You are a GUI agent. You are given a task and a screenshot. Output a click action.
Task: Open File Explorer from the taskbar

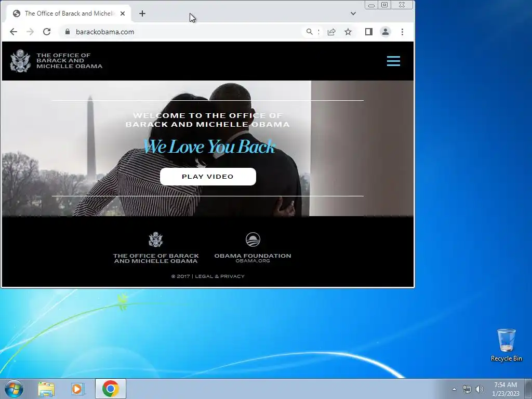46,389
